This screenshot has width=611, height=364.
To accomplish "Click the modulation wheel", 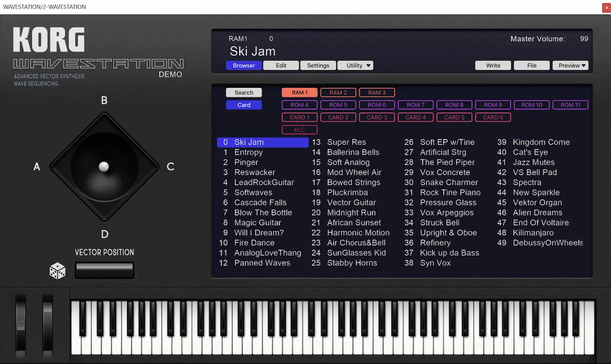I will click(x=48, y=325).
